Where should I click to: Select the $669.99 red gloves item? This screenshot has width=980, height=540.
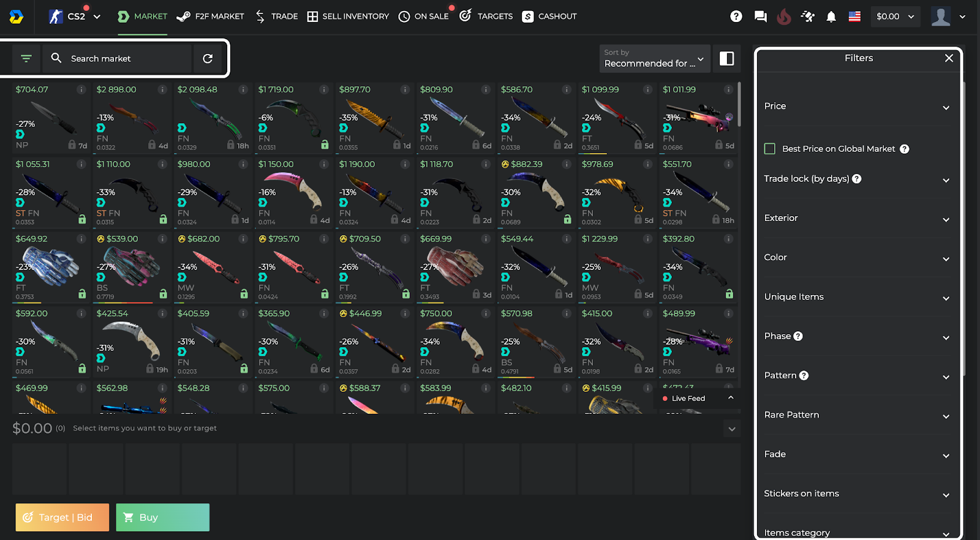pyautogui.click(x=454, y=267)
